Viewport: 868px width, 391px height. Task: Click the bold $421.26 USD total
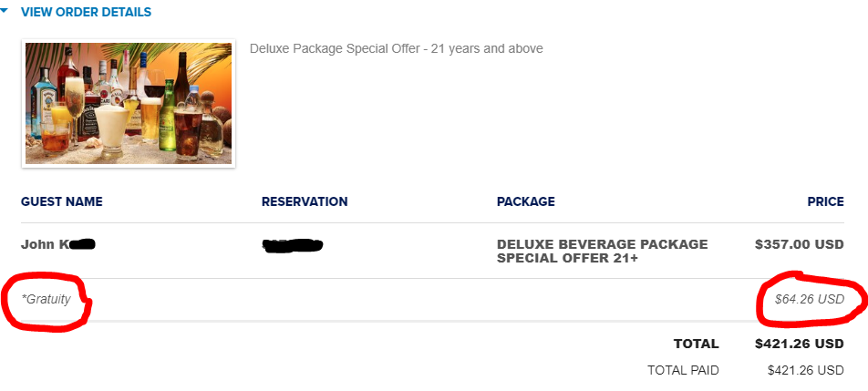tap(800, 344)
